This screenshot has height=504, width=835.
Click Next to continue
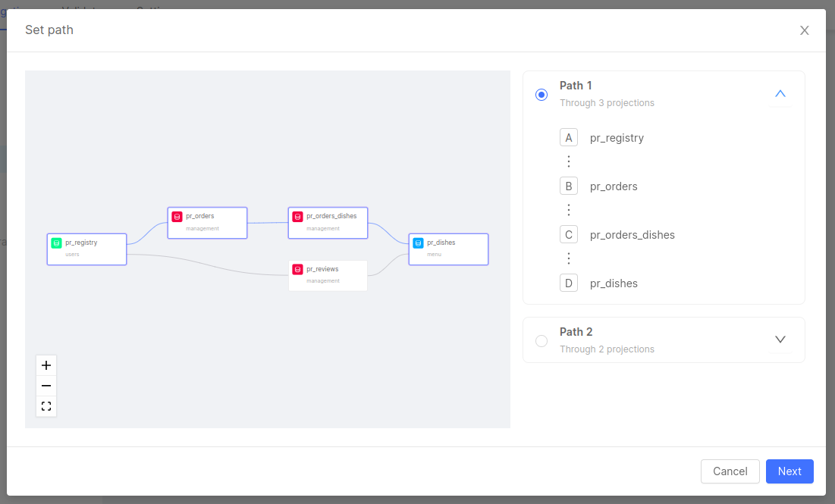[x=789, y=471]
